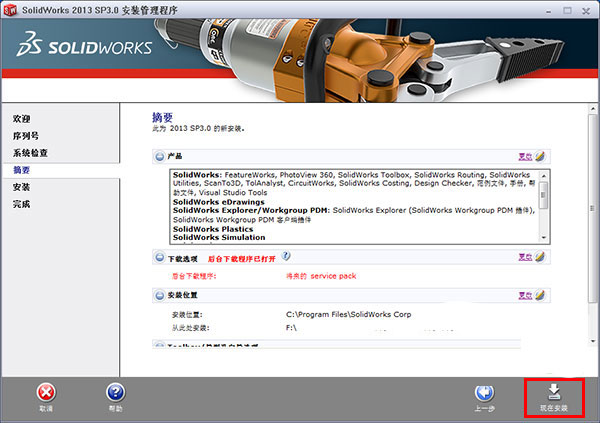Select 摘要 step in sidebar
This screenshot has width=600, height=423.
click(x=21, y=170)
